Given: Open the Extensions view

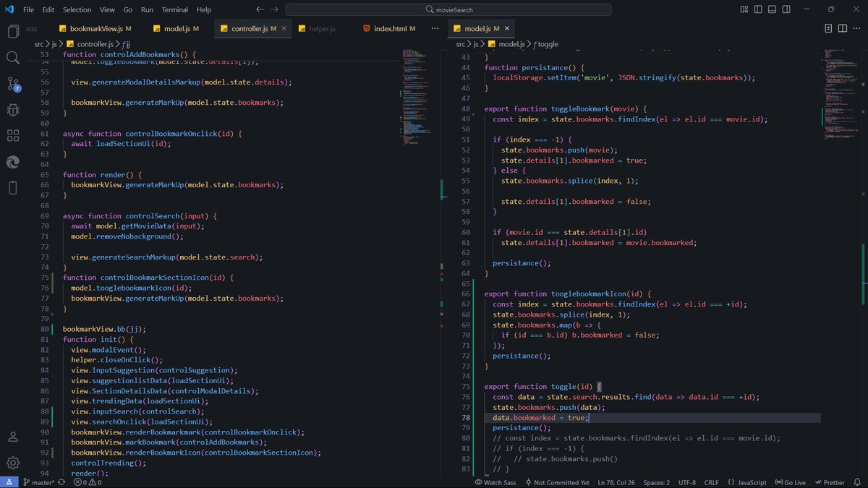Looking at the screenshot, I should click(x=13, y=136).
